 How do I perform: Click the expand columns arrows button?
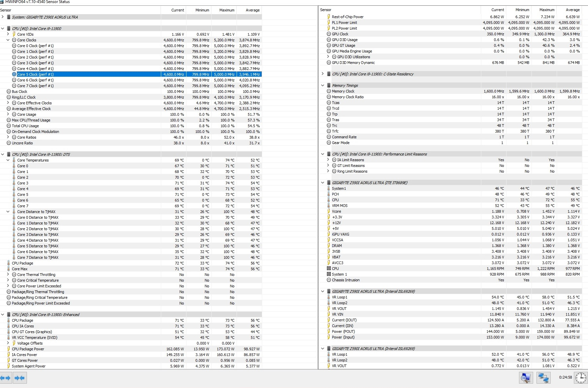click(x=6, y=378)
